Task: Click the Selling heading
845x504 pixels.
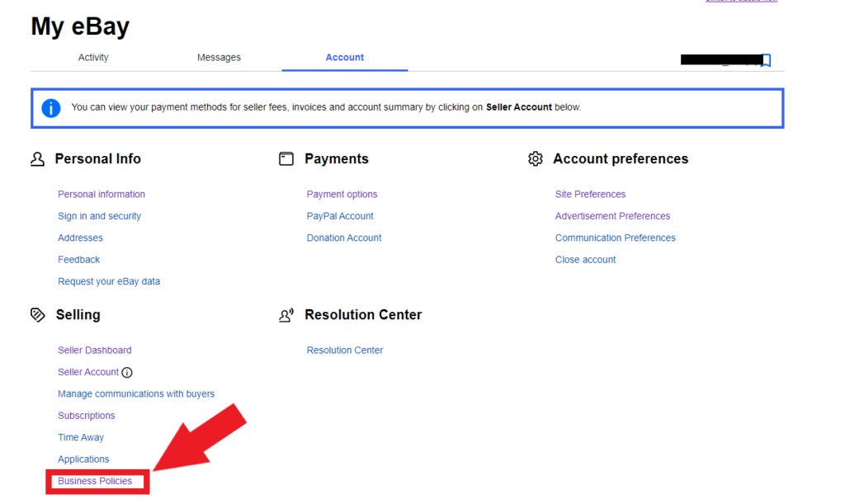Action: 78,314
